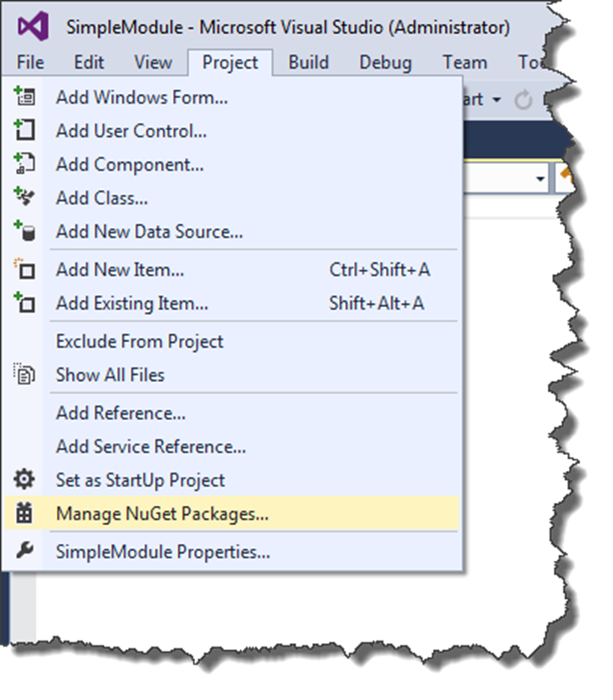Open the File menu
Viewport: 613px width, 700px height.
tap(31, 63)
